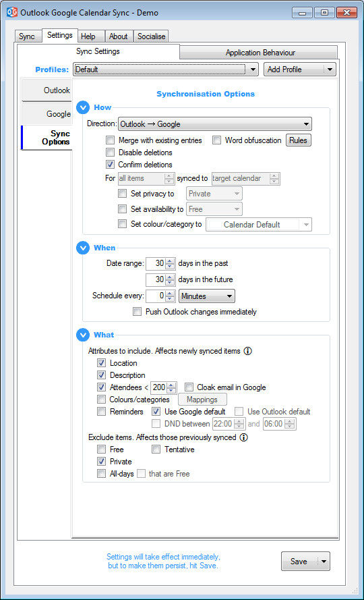Enable Merge with existing entries
The width and height of the screenshot is (364, 600).
coord(110,140)
